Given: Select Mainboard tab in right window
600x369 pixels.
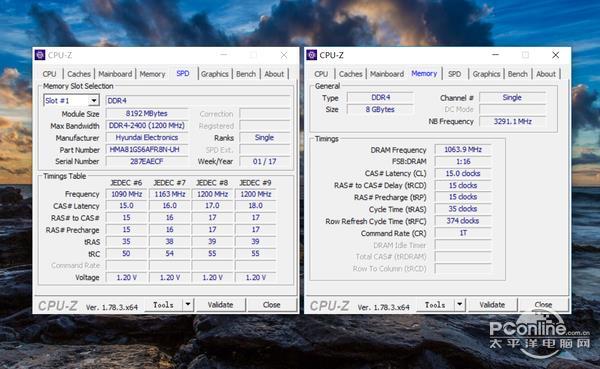Looking at the screenshot, I should [387, 74].
